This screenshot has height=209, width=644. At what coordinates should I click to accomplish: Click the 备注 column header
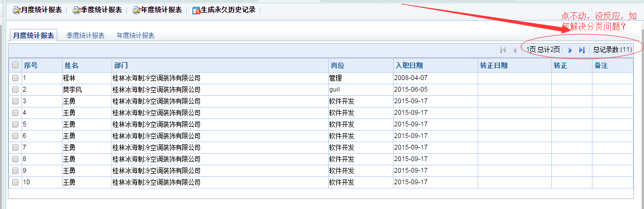612,65
